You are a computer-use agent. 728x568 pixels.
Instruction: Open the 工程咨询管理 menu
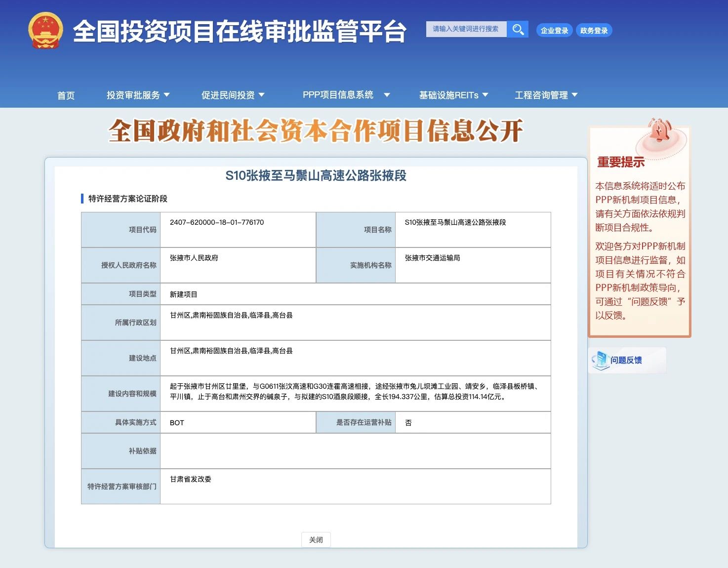click(x=541, y=95)
